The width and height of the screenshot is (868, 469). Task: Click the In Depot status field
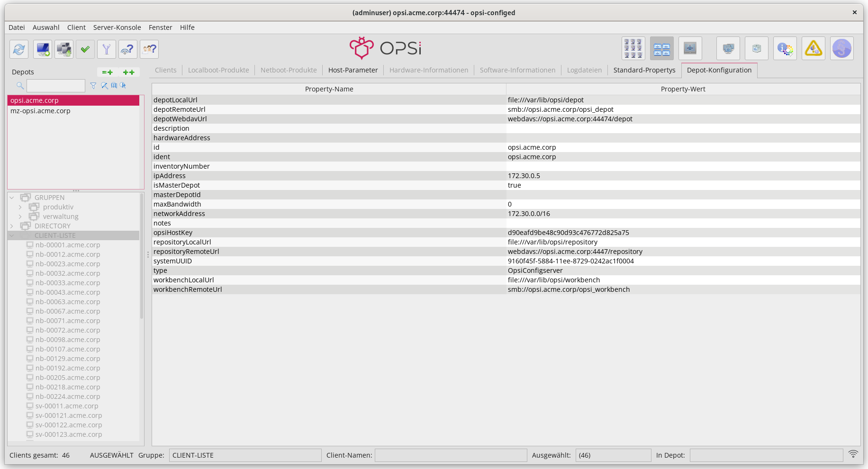[x=767, y=455]
